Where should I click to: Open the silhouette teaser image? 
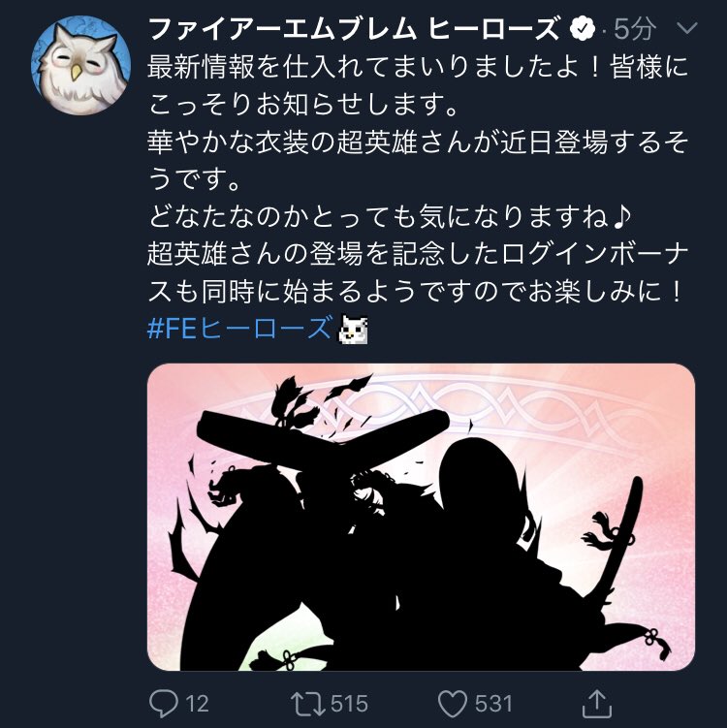point(421,518)
